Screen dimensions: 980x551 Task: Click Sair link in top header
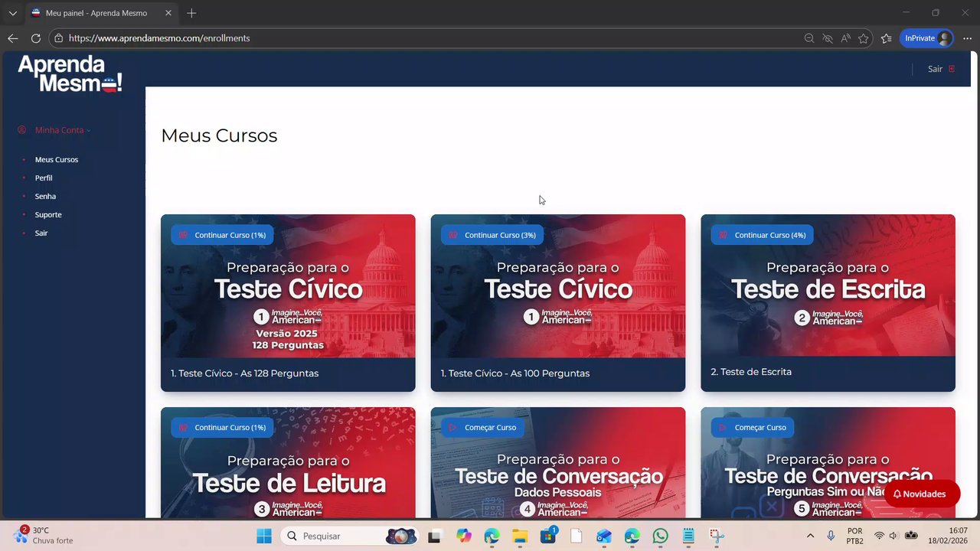935,69
